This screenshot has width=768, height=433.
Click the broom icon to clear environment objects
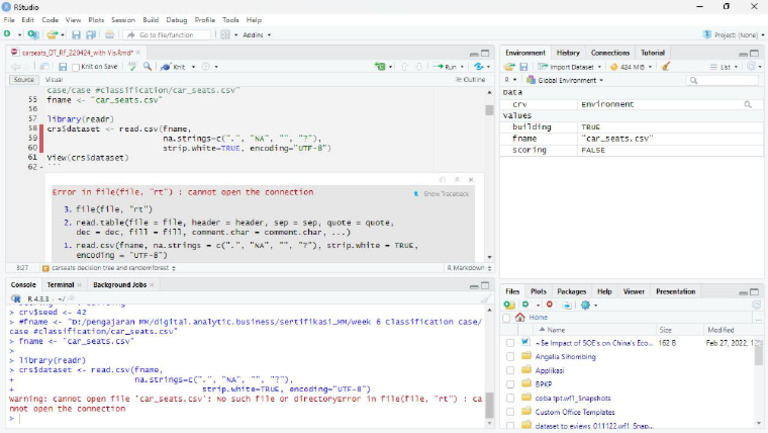tap(666, 67)
